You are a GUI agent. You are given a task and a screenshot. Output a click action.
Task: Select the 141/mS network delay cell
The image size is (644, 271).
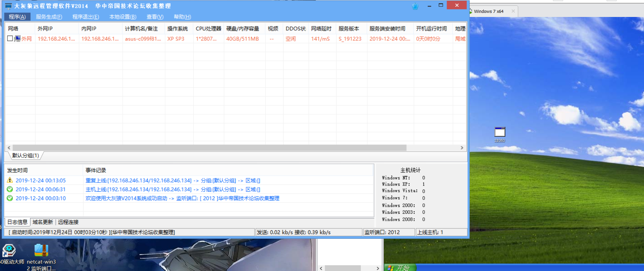320,39
